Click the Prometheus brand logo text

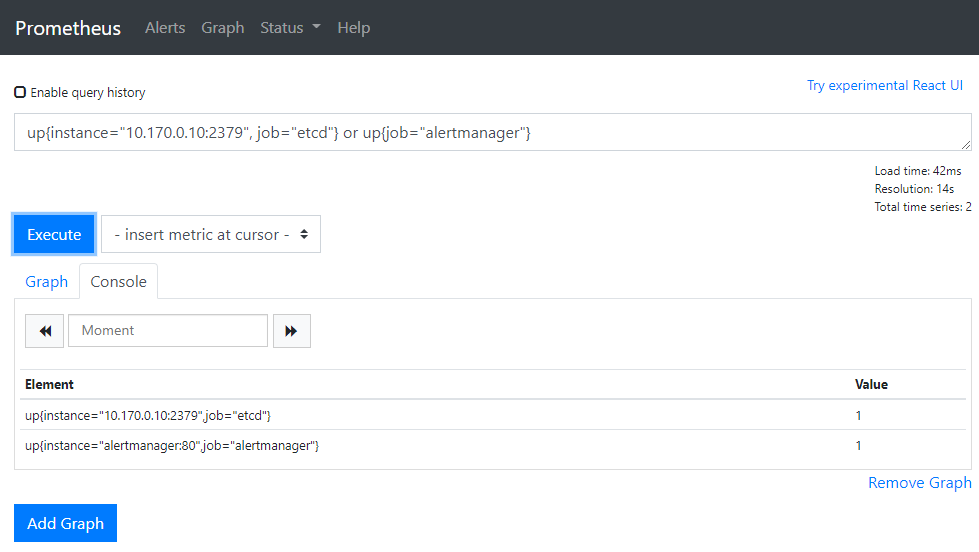(x=68, y=28)
